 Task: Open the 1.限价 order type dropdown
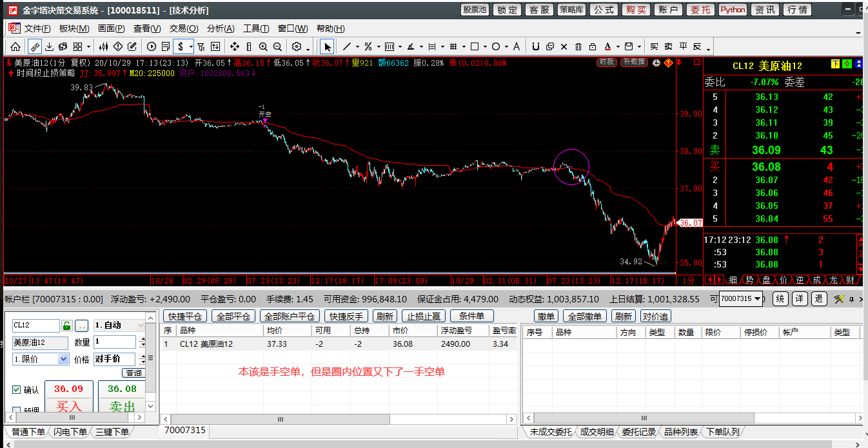pos(63,359)
